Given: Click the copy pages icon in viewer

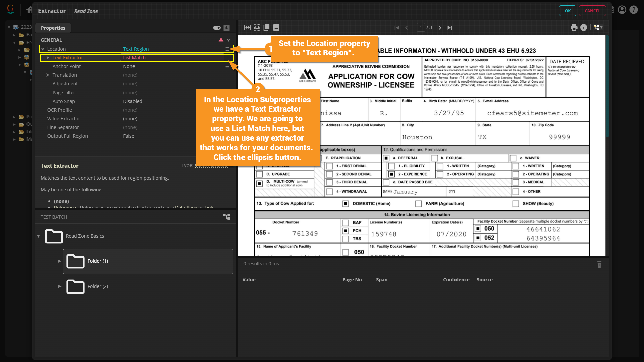Looking at the screenshot, I should (267, 27).
